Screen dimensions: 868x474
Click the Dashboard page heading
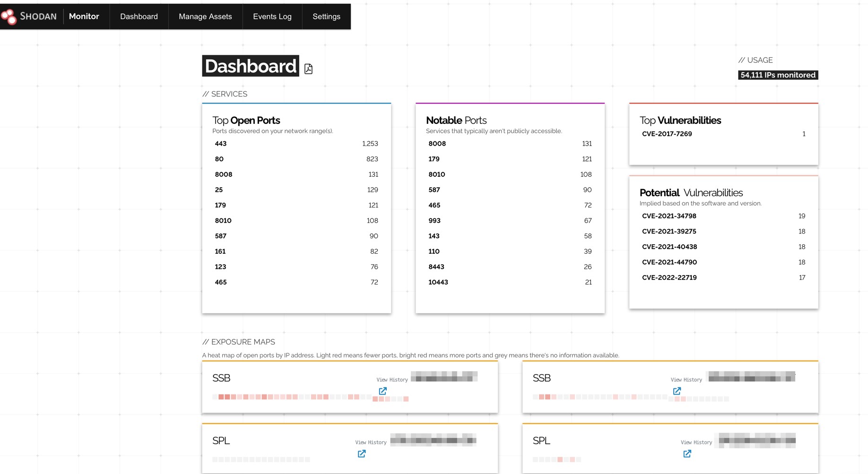pos(251,66)
